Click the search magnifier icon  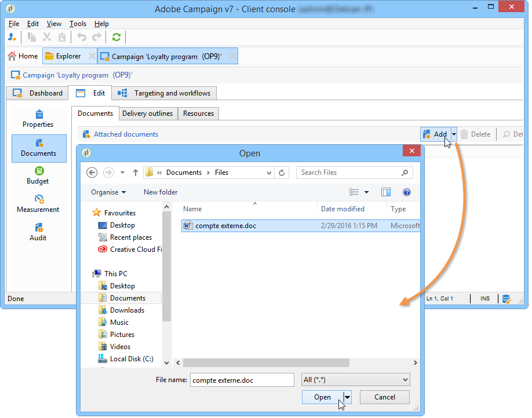(x=405, y=173)
